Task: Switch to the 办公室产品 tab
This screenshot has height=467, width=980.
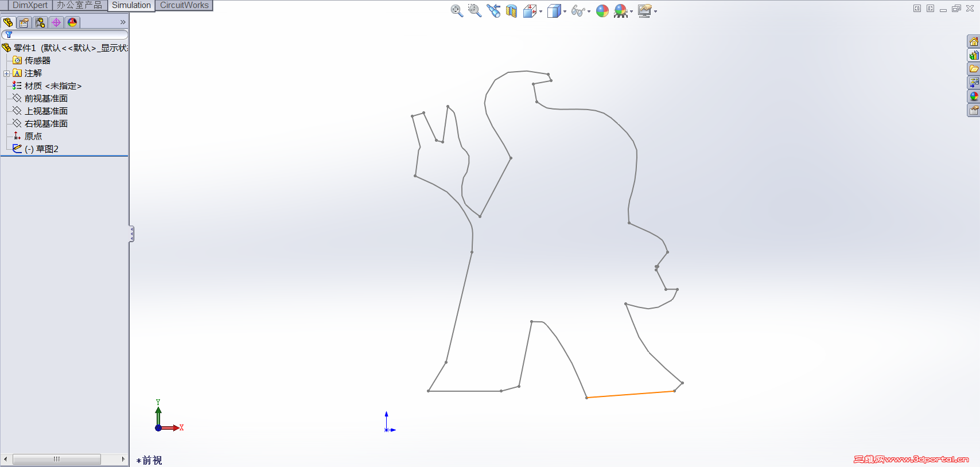Action: 79,5
